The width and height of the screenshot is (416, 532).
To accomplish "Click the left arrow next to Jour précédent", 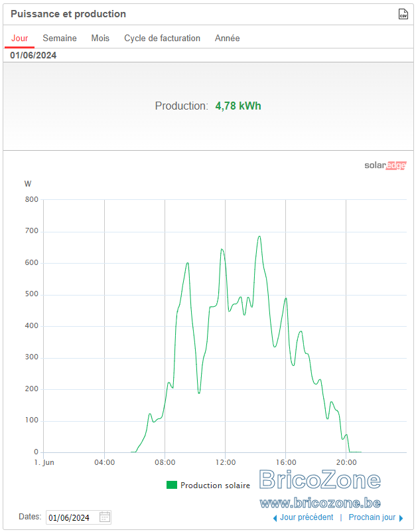I will (x=275, y=518).
